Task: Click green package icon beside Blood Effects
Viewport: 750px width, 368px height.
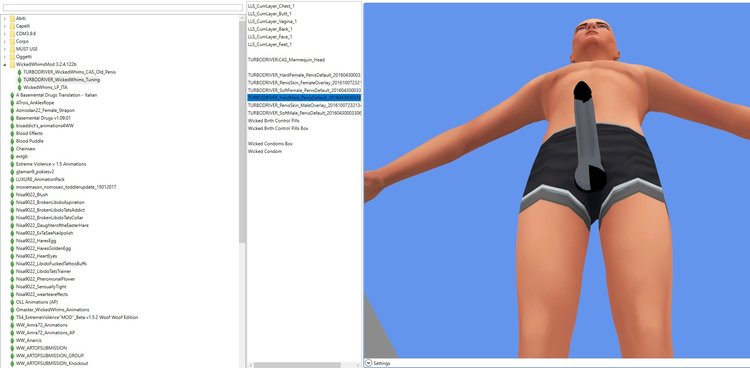Action: point(12,134)
